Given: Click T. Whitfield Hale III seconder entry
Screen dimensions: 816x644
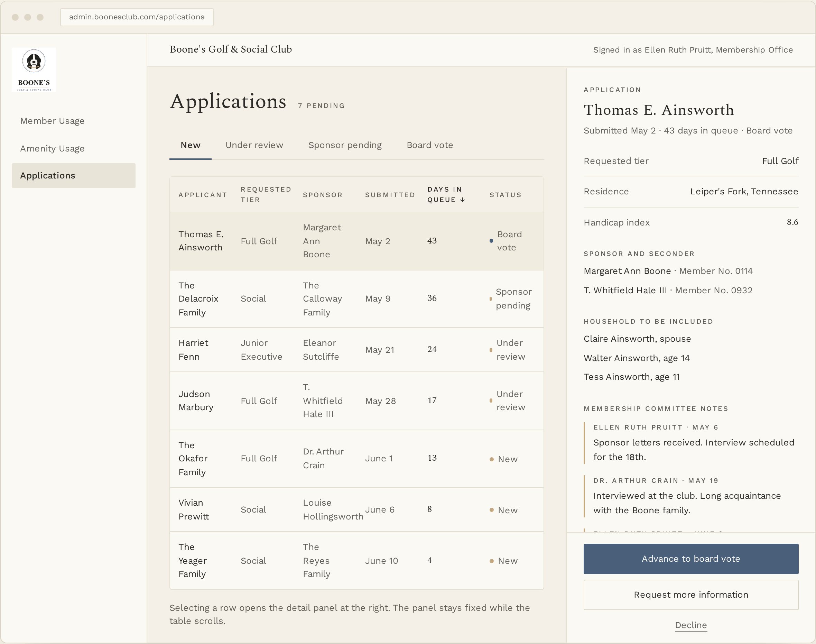Looking at the screenshot, I should coord(668,290).
